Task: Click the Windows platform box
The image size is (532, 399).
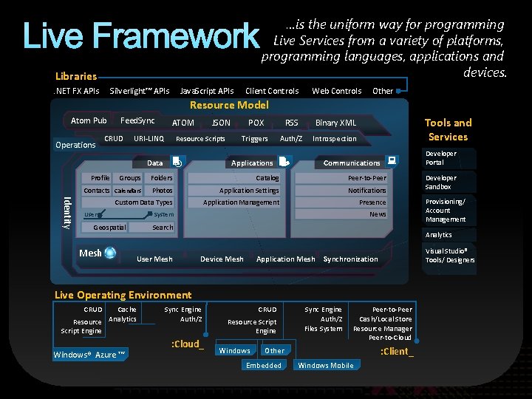Action: 235,350
